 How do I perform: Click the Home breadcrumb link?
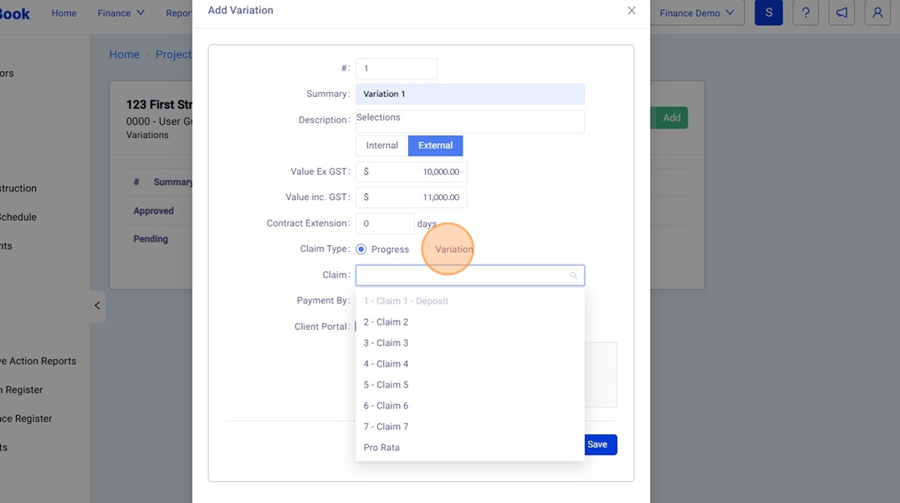(124, 54)
